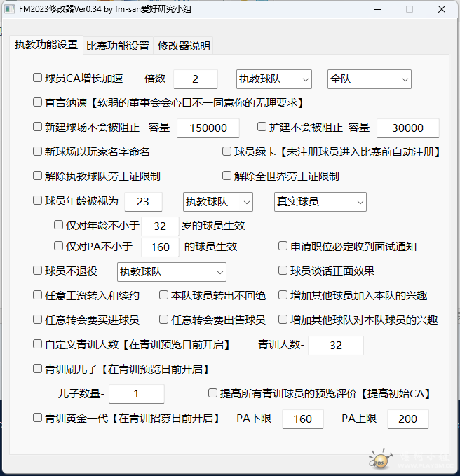The width and height of the screenshot is (460, 476).
Task: Click the 倍数 input field showing 2
Action: pos(196,79)
